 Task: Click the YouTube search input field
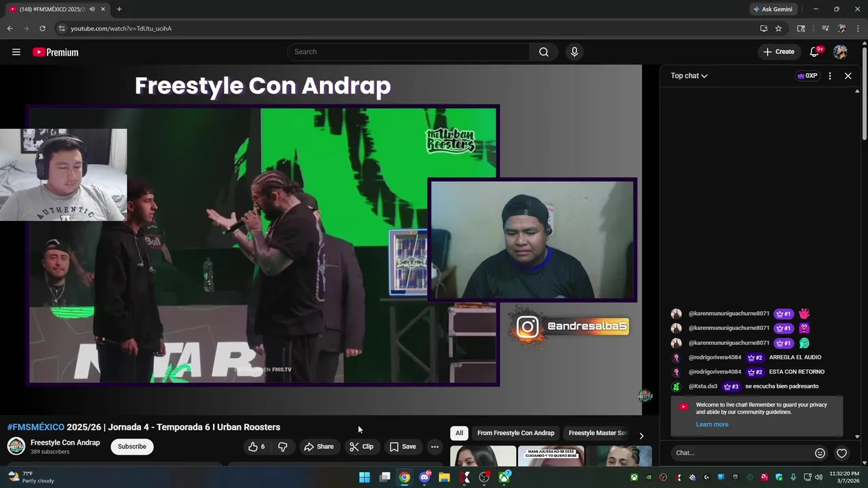(x=410, y=52)
